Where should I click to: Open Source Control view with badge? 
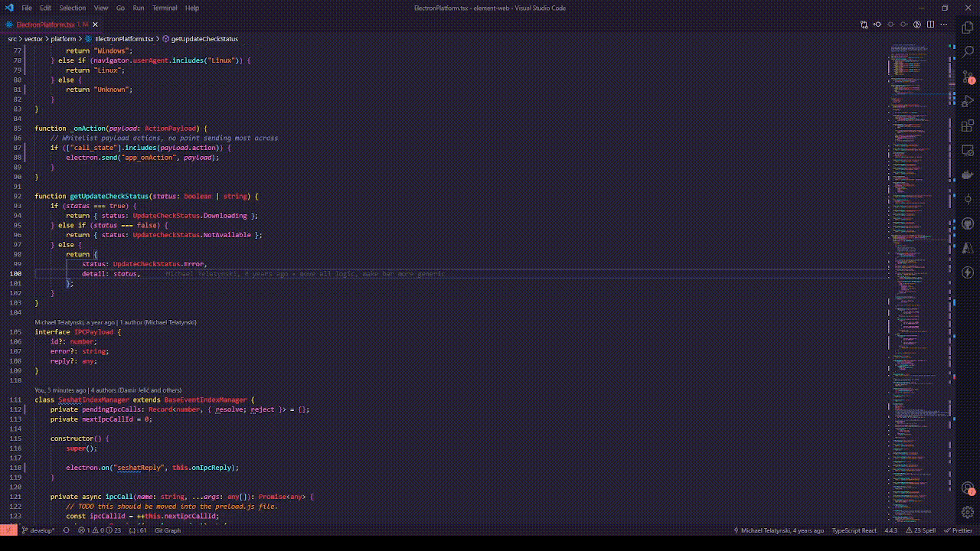[968, 77]
